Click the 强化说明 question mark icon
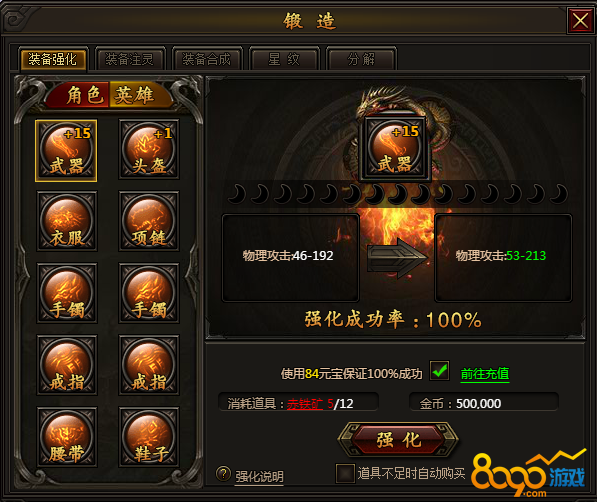This screenshot has height=502, width=597. (x=223, y=474)
